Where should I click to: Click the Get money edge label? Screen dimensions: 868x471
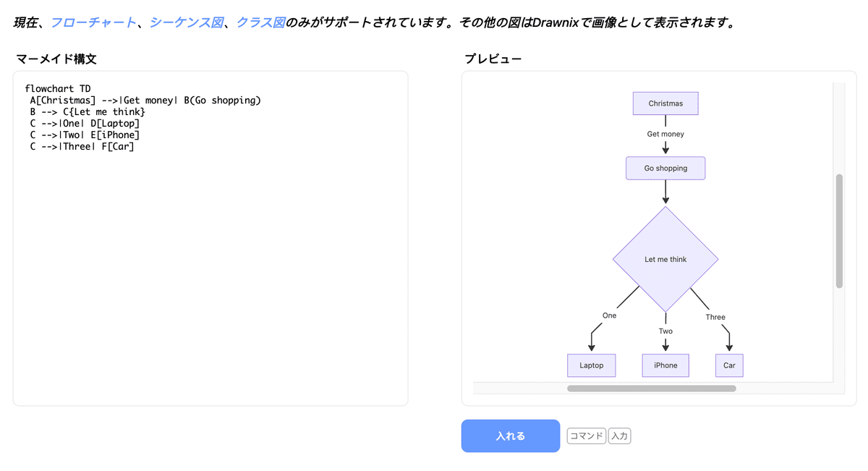pyautogui.click(x=665, y=133)
